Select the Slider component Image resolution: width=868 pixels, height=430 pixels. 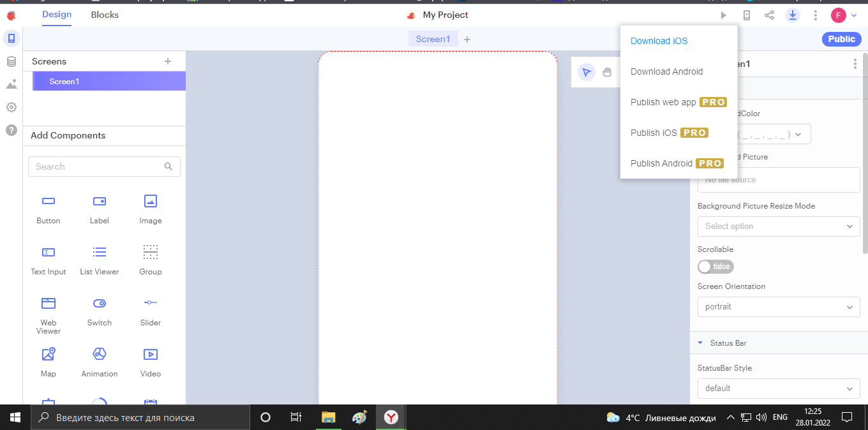click(151, 311)
